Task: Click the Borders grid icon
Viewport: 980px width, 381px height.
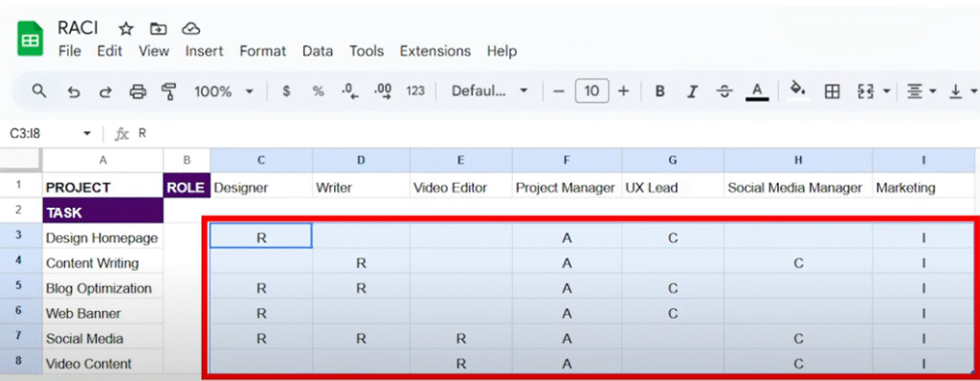Action: pos(832,92)
